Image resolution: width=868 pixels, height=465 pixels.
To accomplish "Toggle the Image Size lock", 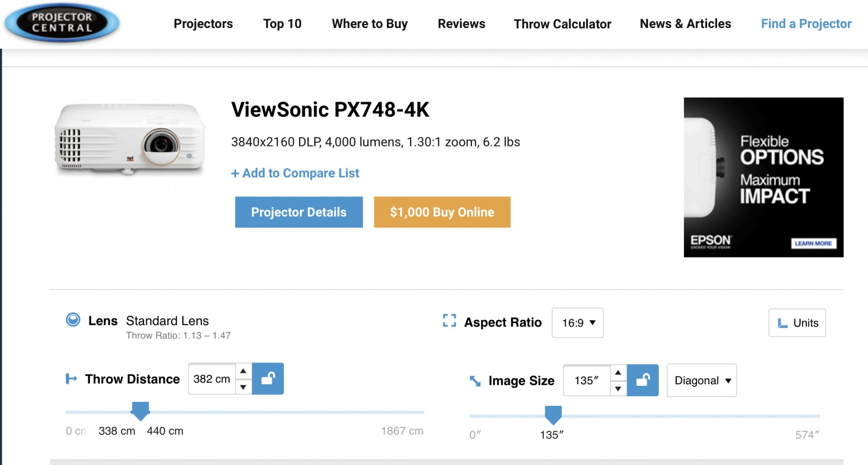I will (x=643, y=380).
